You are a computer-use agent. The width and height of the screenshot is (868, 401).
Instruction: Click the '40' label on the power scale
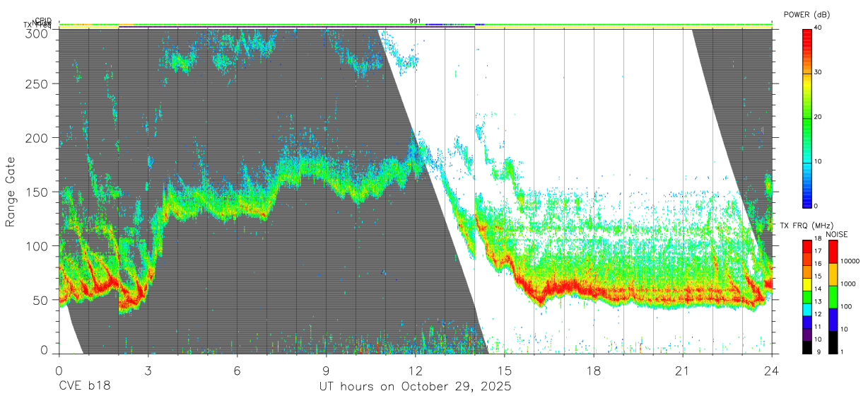pos(819,28)
